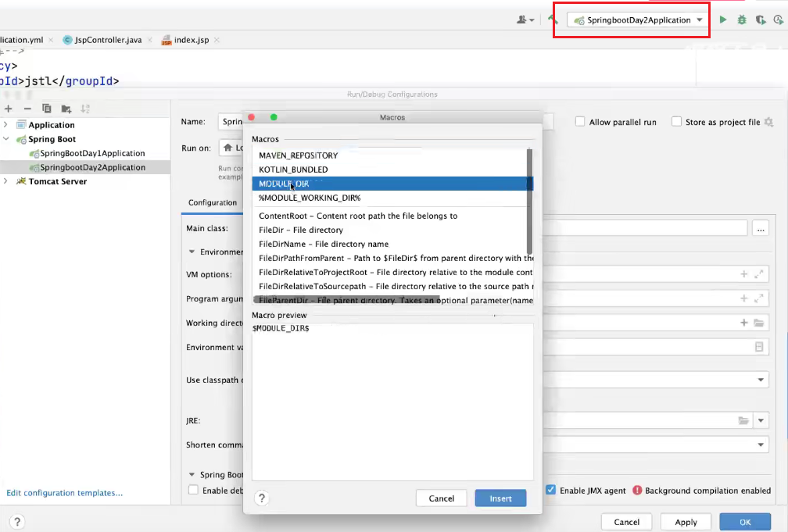Image resolution: width=788 pixels, height=532 pixels.
Task: Click Apply in Run/Debug Configurations
Action: coord(686,522)
